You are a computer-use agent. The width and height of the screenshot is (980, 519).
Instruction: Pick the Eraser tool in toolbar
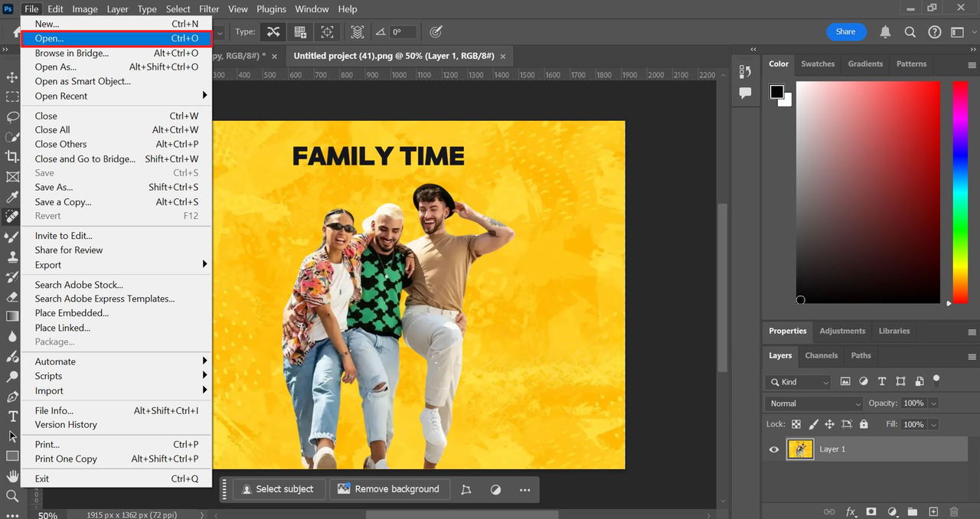12,296
